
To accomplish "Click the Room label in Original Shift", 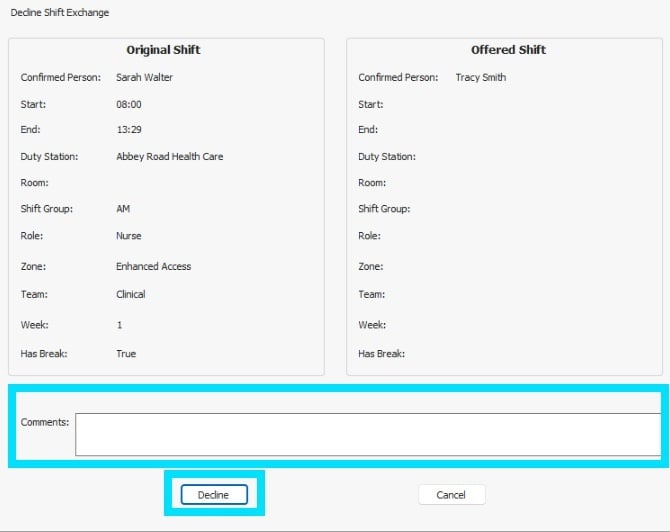I will pyautogui.click(x=35, y=183).
